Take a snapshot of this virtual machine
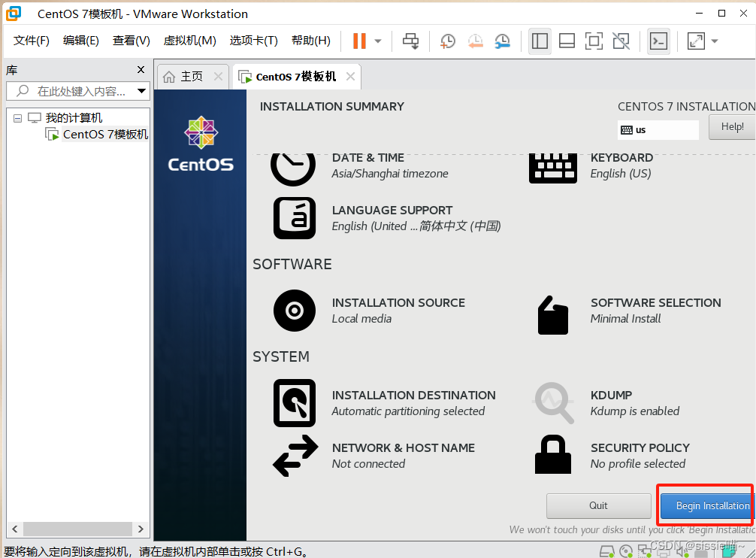Viewport: 756px width, 558px height. (x=448, y=41)
